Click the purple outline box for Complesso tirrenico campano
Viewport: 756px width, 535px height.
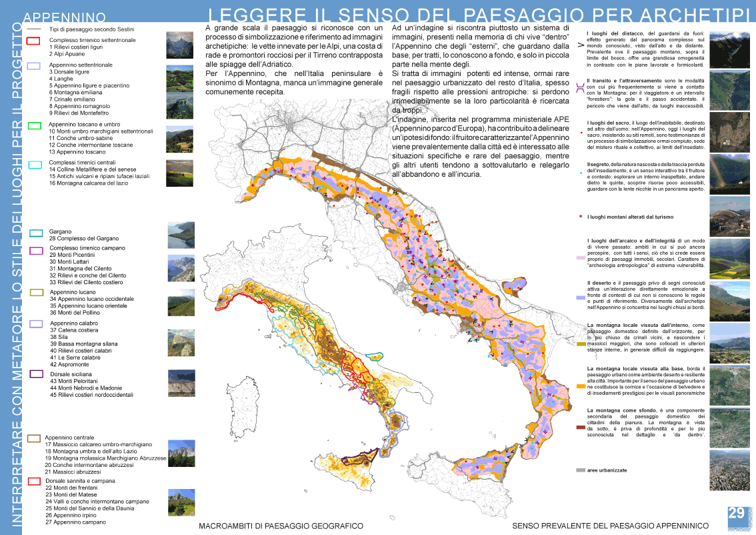37,249
